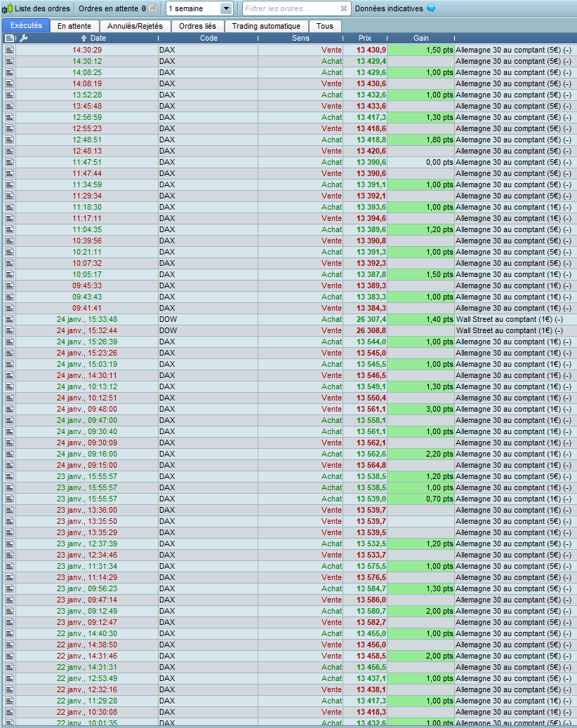
Task: Click the time cell 10:05:17
Action: (x=87, y=274)
